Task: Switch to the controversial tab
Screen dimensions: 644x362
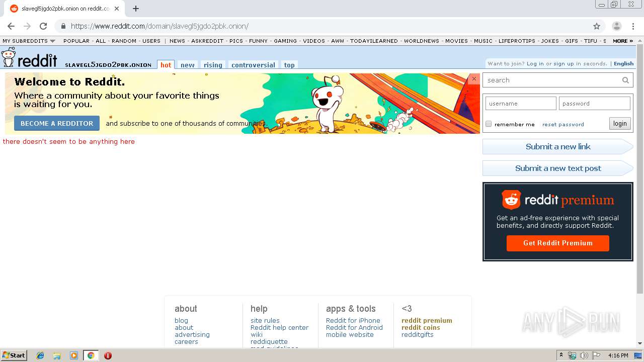Action: (x=253, y=65)
